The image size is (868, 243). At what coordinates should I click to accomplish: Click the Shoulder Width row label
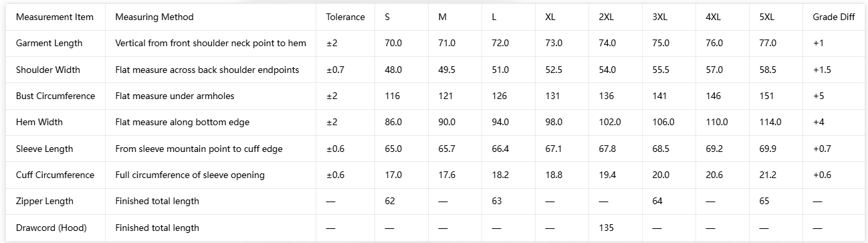pyautogui.click(x=48, y=70)
